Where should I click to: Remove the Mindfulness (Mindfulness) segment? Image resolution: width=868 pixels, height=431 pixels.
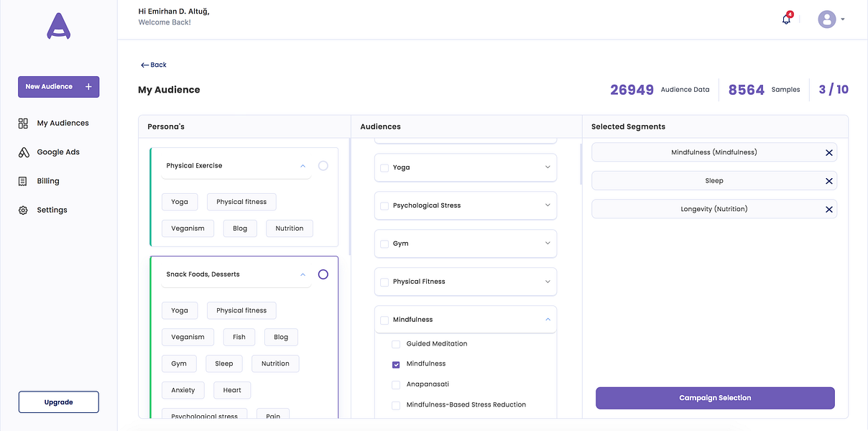828,153
